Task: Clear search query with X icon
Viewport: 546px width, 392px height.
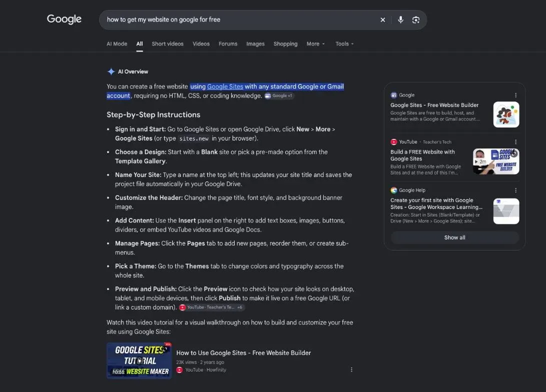Action: pyautogui.click(x=383, y=20)
